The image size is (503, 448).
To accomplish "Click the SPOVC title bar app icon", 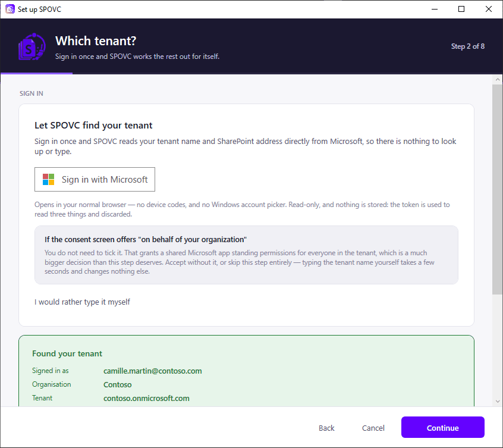I will [10, 9].
